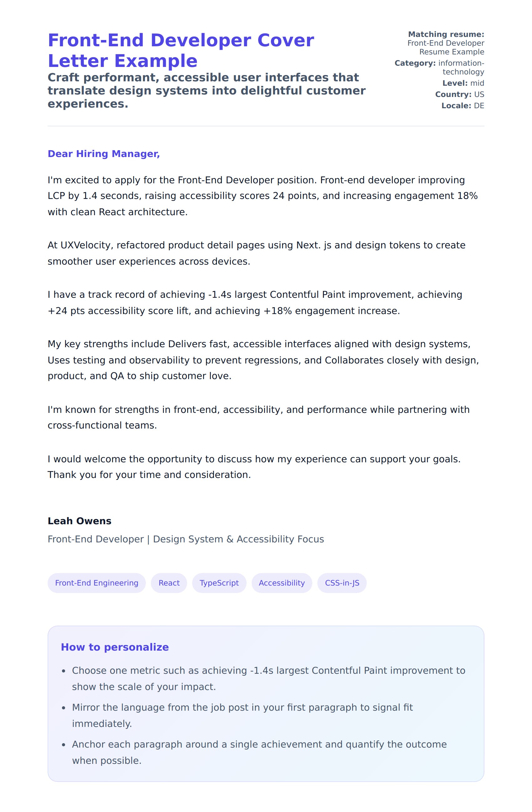532x812 pixels.
Task: Click the tip about mirroring job post language
Action: [x=242, y=715]
